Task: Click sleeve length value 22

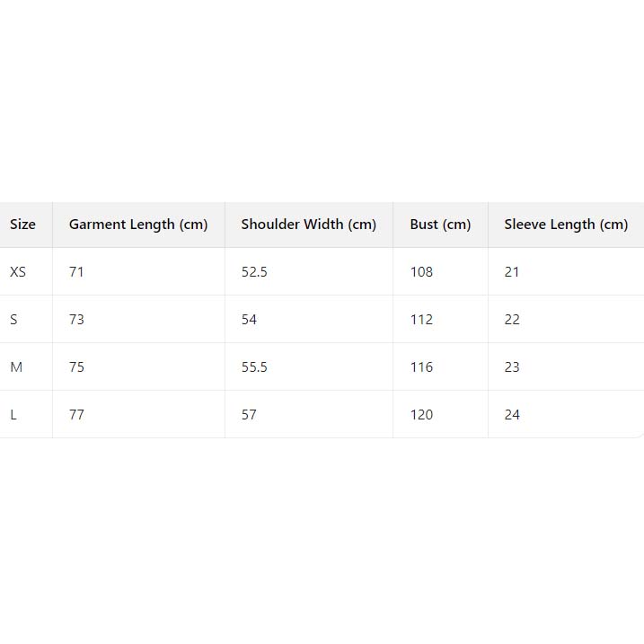Action: click(512, 320)
